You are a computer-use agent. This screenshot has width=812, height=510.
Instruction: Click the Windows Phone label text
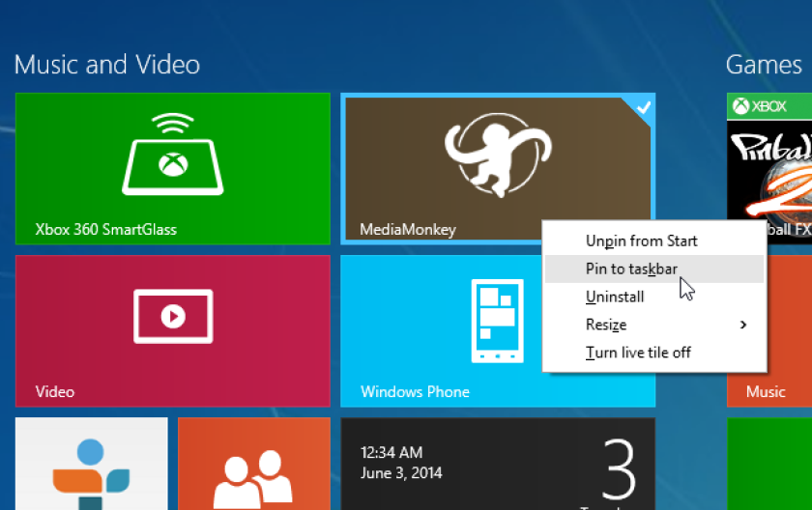pyautogui.click(x=416, y=391)
